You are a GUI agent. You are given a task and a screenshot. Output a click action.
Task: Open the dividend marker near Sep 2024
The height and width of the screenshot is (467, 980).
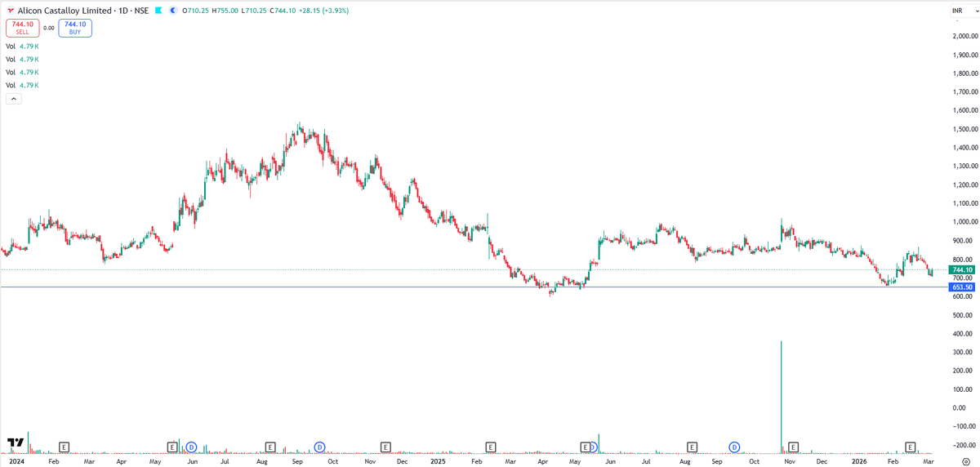[320, 447]
